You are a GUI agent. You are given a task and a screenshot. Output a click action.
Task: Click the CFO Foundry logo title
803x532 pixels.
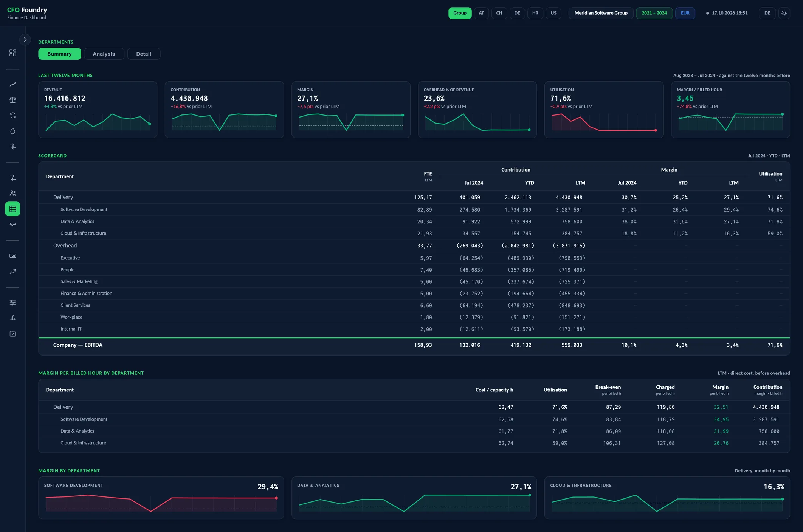pos(27,10)
